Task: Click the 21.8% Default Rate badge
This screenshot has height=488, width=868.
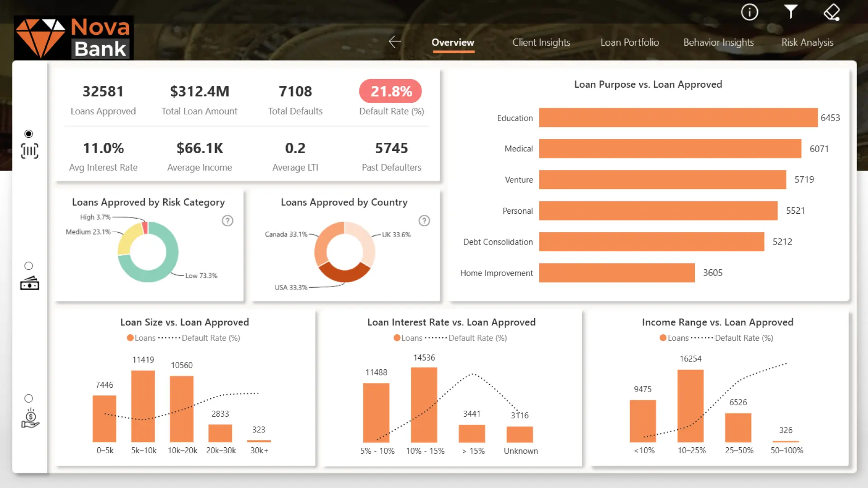Action: pos(391,91)
